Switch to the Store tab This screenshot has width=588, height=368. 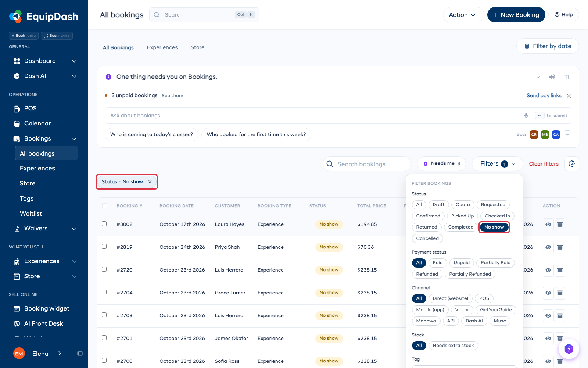[197, 47]
